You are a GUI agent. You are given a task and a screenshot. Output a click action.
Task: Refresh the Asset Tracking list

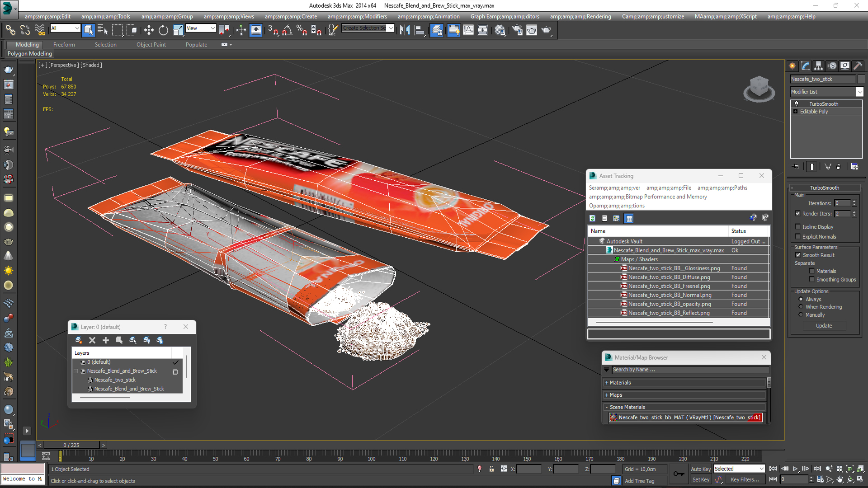point(592,218)
